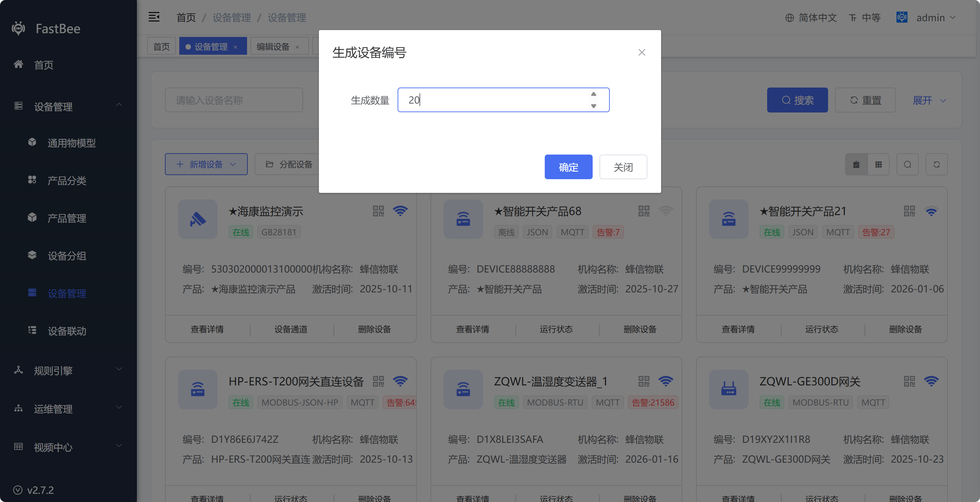Click the circular search toggle icon in toolbar
The width and height of the screenshot is (980, 502).
coord(907,164)
